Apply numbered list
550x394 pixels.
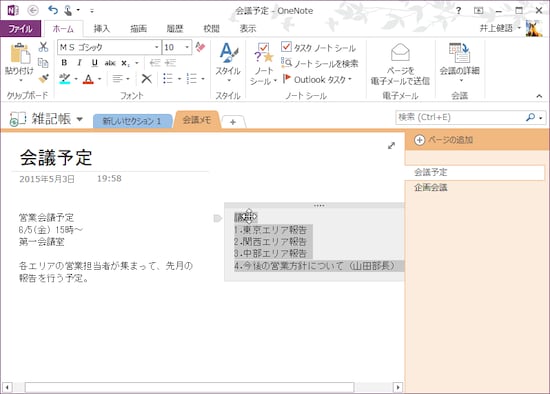[x=192, y=79]
